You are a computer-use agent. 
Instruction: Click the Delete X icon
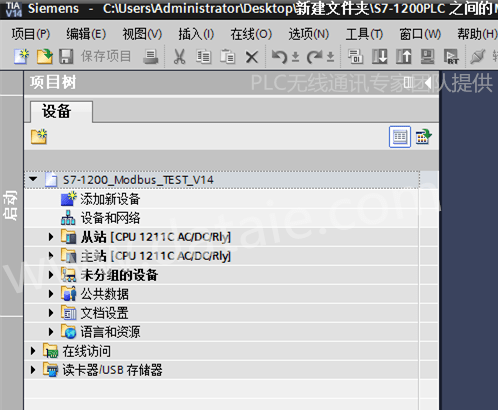(x=252, y=57)
